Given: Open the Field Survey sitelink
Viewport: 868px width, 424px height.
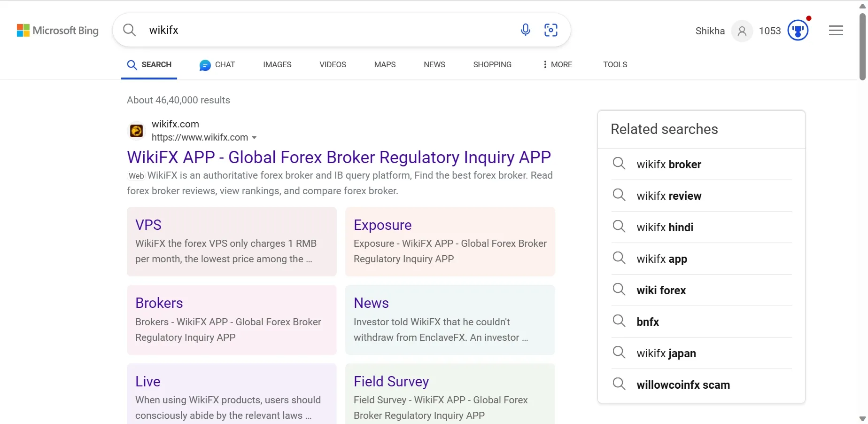Looking at the screenshot, I should tap(391, 381).
